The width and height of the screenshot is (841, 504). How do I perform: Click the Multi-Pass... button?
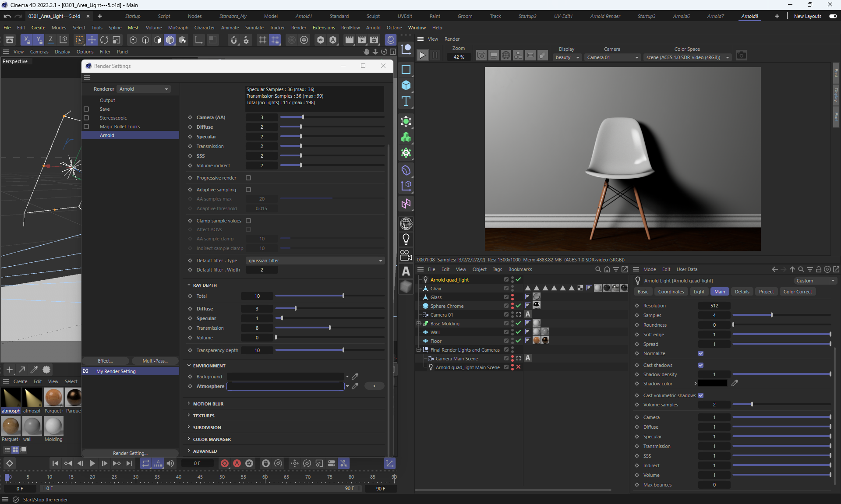coord(155,361)
